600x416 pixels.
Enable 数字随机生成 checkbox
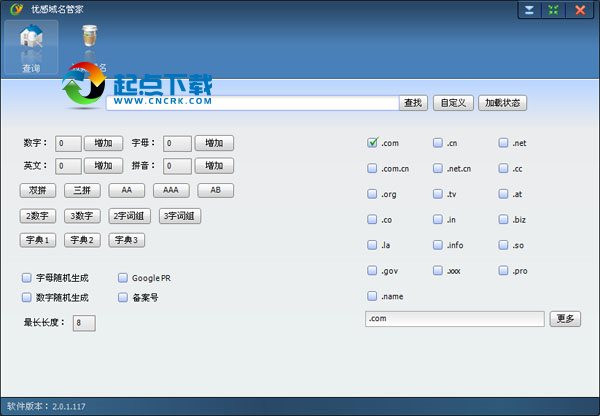click(x=27, y=297)
